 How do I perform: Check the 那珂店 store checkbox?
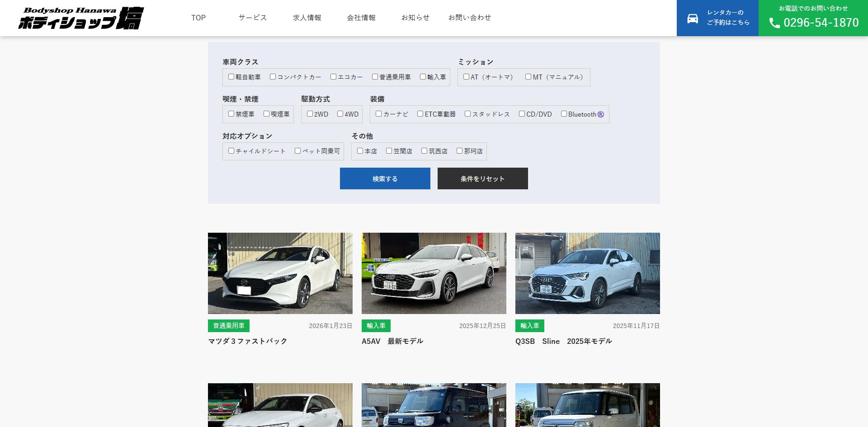point(459,151)
